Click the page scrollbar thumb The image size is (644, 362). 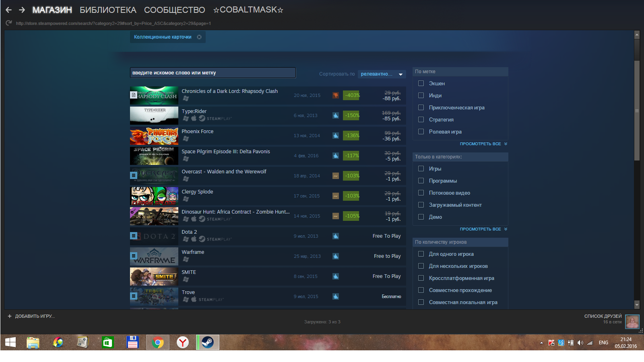point(637,111)
